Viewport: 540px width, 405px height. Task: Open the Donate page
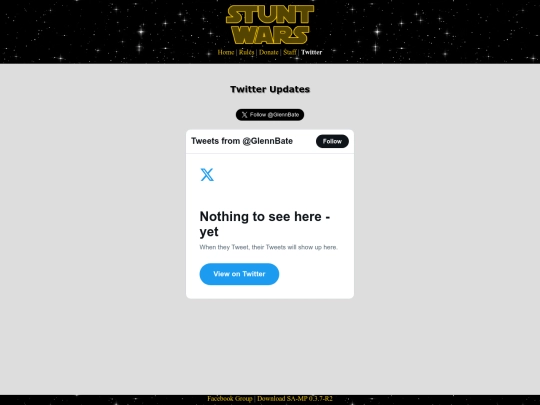coord(269,52)
